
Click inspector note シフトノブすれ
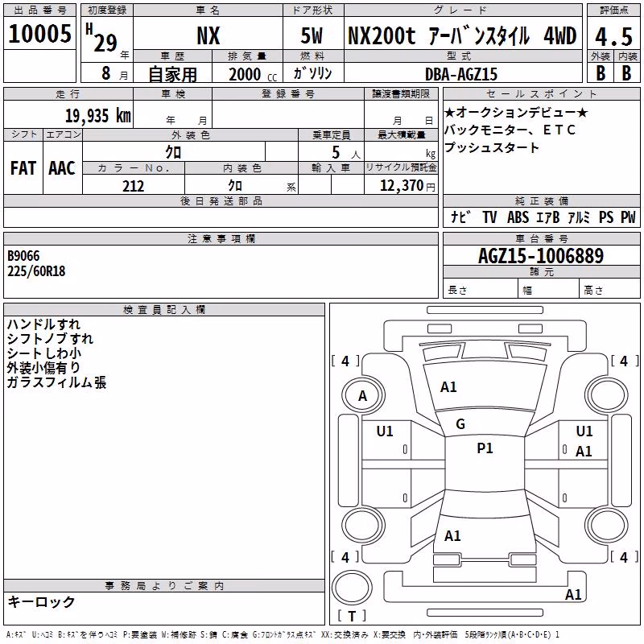click(x=50, y=338)
